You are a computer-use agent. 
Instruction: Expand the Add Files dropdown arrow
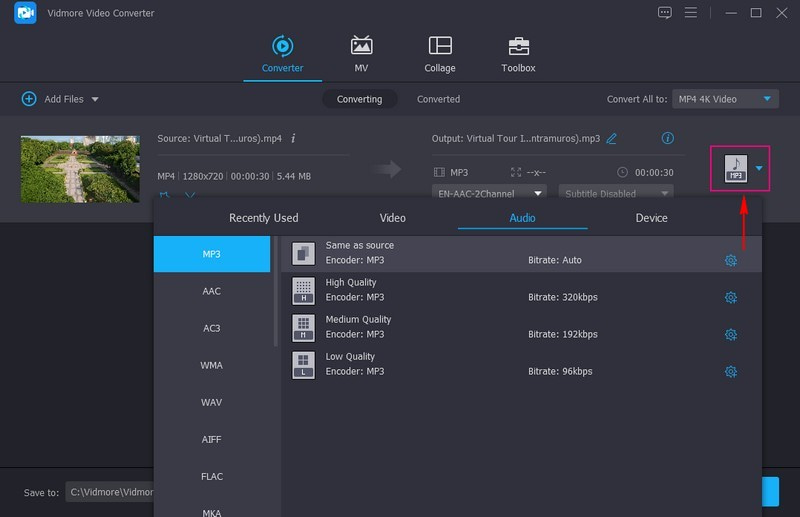[x=95, y=100]
